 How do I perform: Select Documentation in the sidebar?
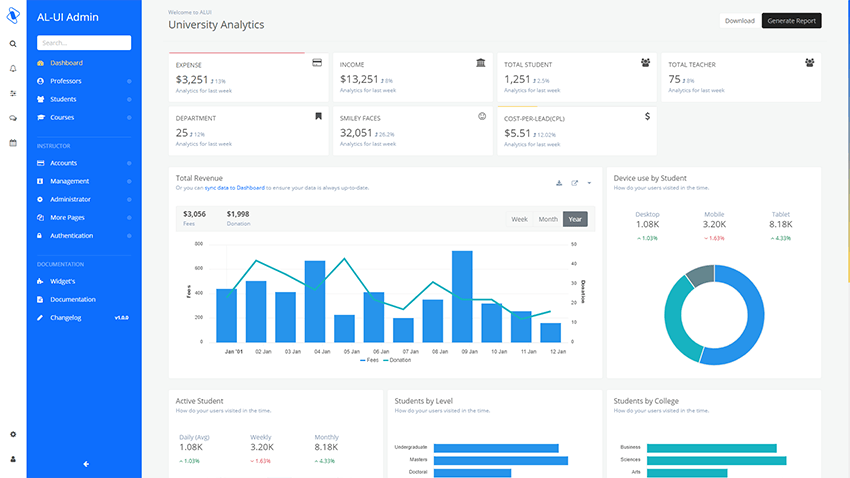pyautogui.click(x=73, y=299)
